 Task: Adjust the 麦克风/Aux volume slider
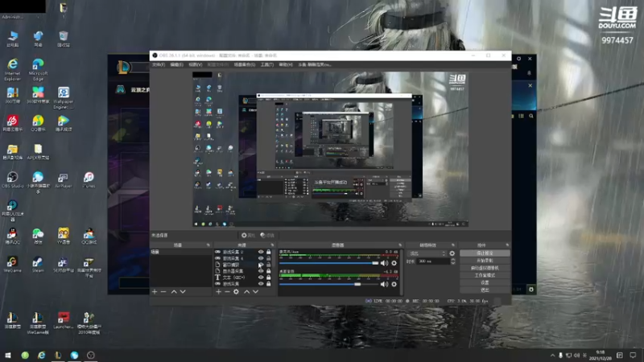tap(329, 263)
